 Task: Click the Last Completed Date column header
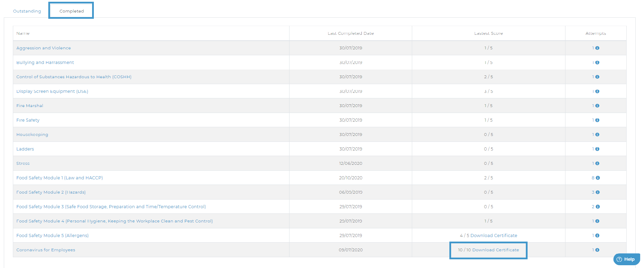(351, 33)
